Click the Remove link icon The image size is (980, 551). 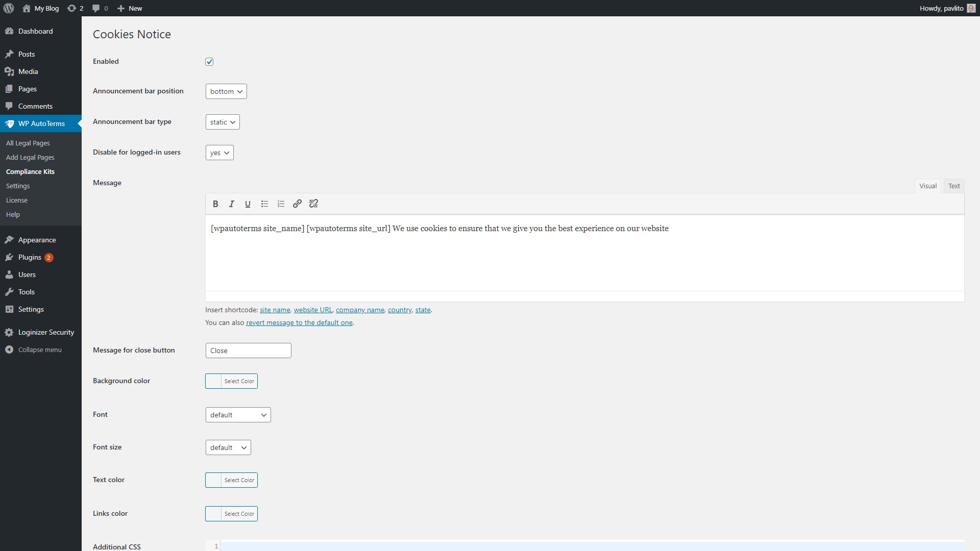(x=314, y=203)
